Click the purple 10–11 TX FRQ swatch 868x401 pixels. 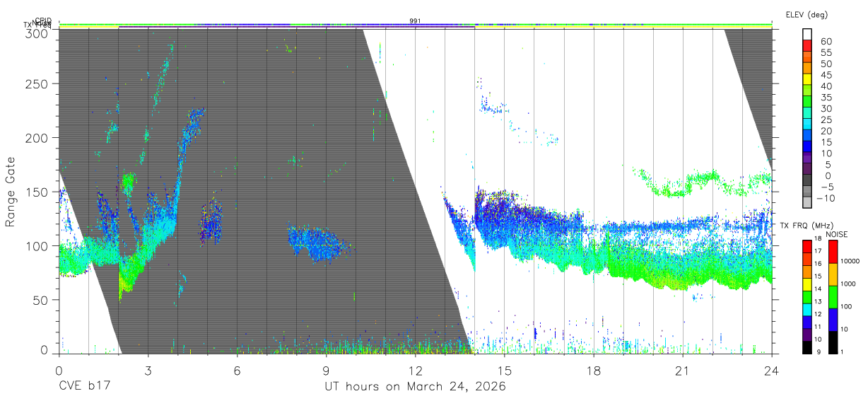click(808, 334)
